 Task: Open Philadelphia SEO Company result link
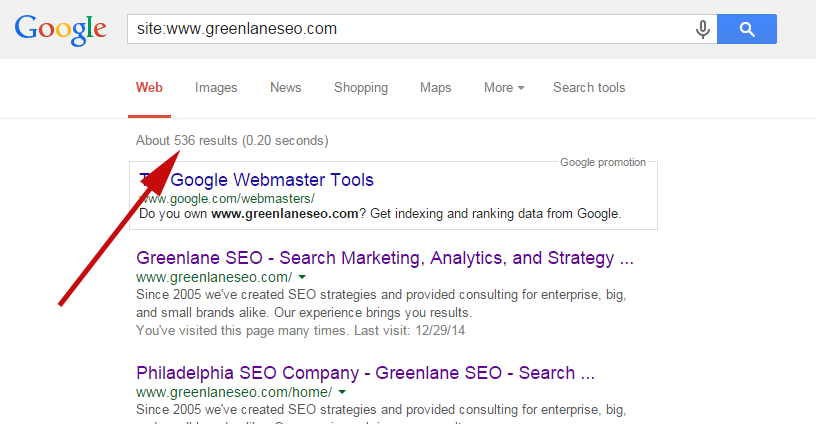365,373
